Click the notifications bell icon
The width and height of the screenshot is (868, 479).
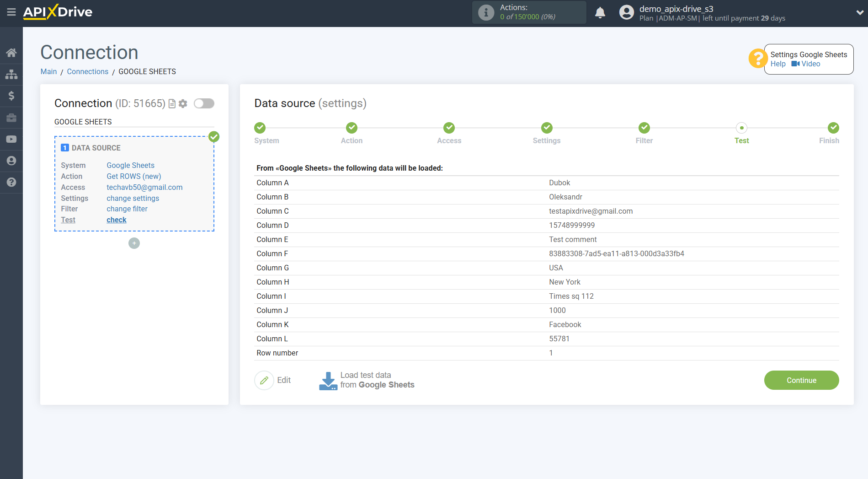[x=600, y=13]
